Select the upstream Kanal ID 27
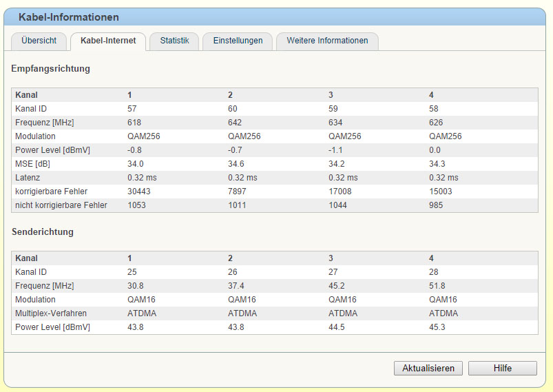 [335, 272]
